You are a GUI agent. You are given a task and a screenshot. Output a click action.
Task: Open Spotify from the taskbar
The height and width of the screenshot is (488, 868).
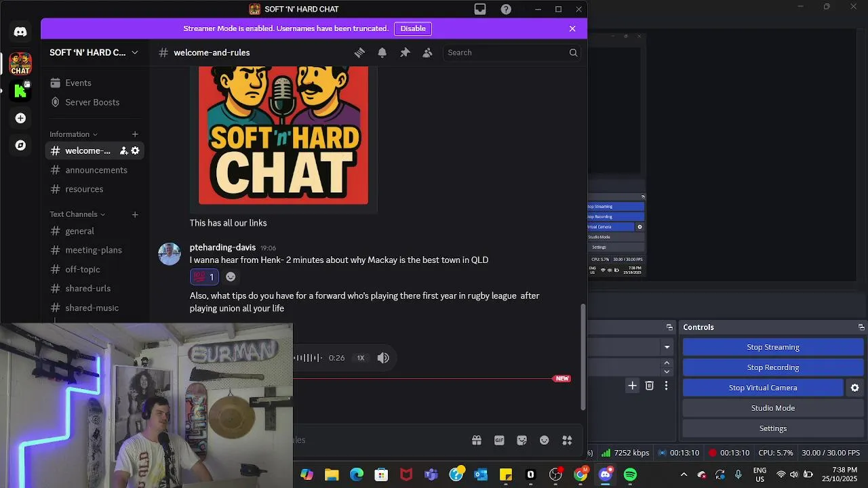[631, 475]
